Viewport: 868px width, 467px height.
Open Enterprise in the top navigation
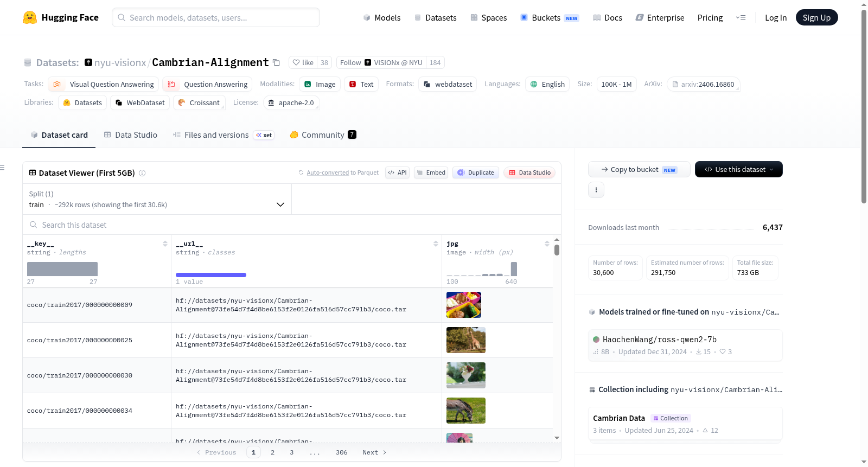click(660, 17)
